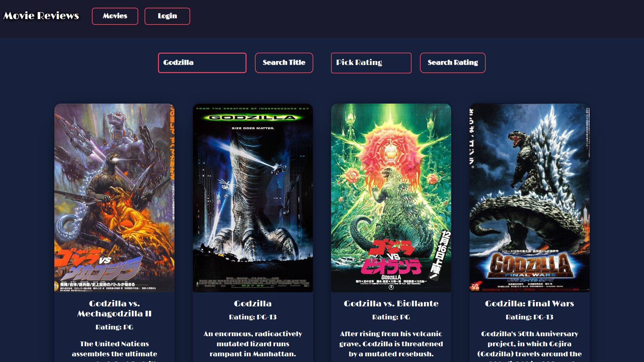The image size is (644, 362).
Task: Expand the Pick Rating dropdown
Action: click(371, 63)
